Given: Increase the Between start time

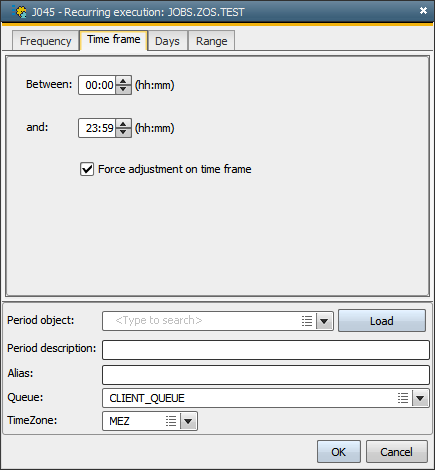Looking at the screenshot, I should pos(123,81).
